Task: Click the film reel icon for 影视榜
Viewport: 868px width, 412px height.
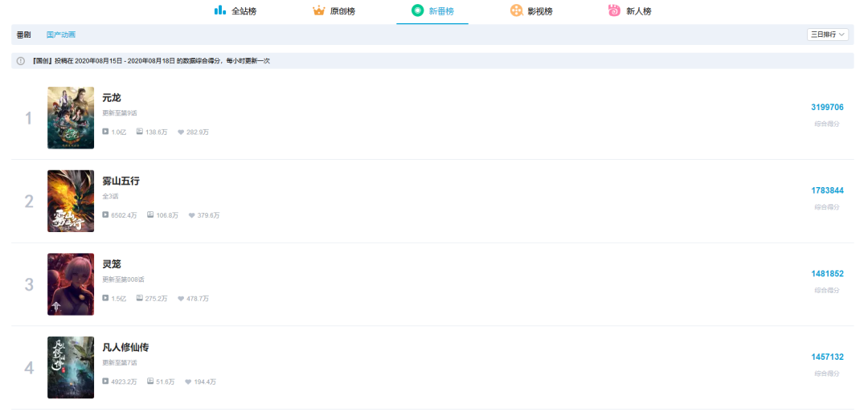Action: pos(516,10)
